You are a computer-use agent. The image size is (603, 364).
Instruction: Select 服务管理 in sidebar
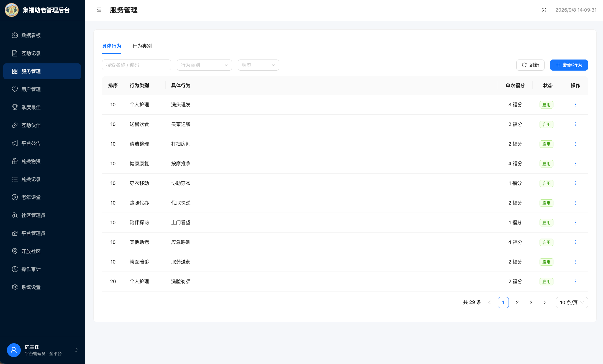pos(42,71)
